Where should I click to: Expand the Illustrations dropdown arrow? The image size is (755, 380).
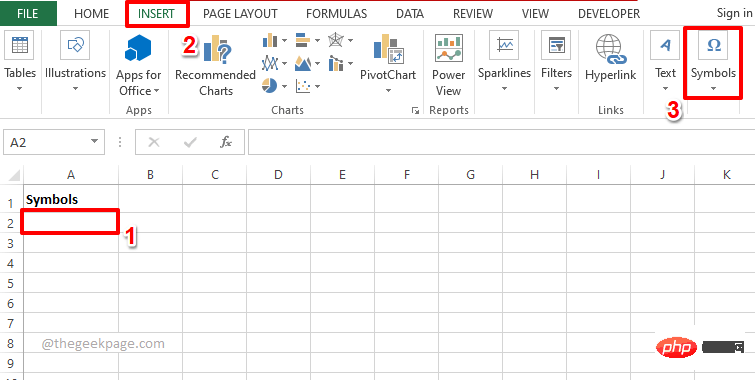tap(75, 89)
